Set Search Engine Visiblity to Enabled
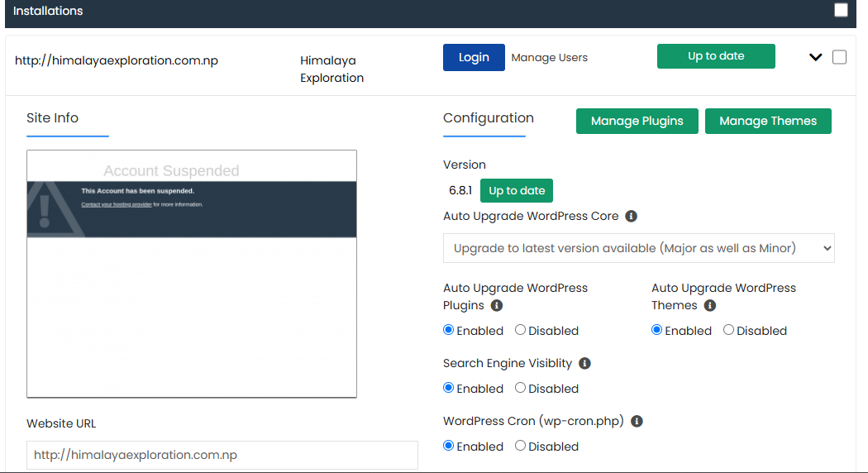This screenshot has height=473, width=868. tap(448, 388)
